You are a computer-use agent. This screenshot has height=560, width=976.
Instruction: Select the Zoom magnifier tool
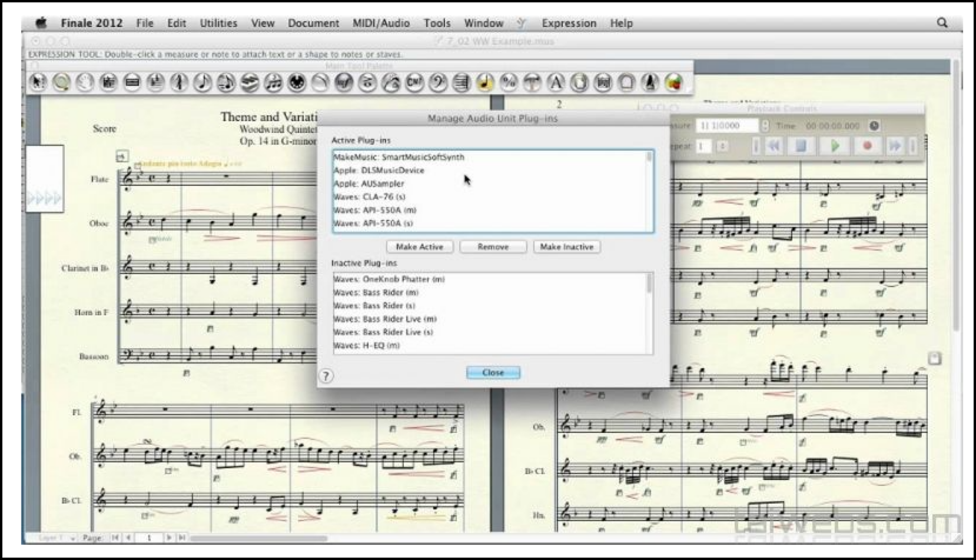tap(61, 82)
